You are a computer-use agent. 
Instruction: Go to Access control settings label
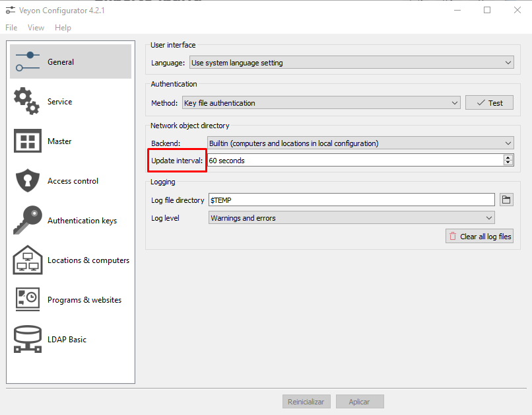[73, 181]
